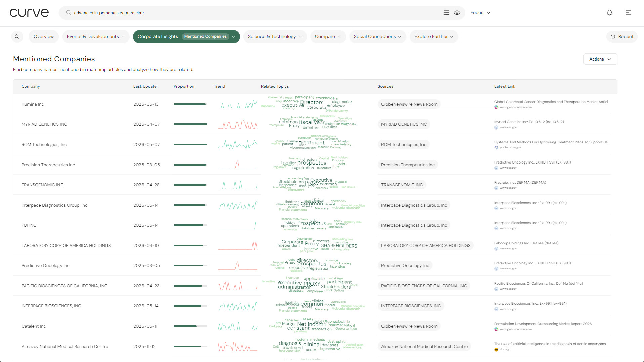Open the Global Colorectal Cancer Diagnostics link
Image resolution: width=644 pixels, height=362 pixels.
[x=552, y=102]
